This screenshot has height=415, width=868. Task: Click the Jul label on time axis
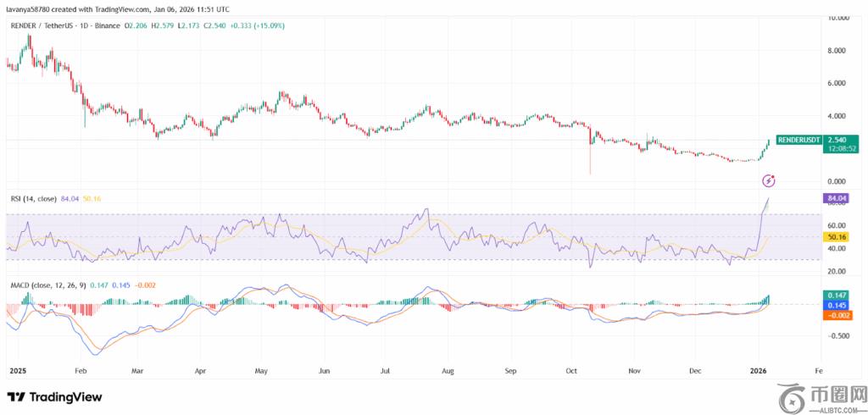385,371
